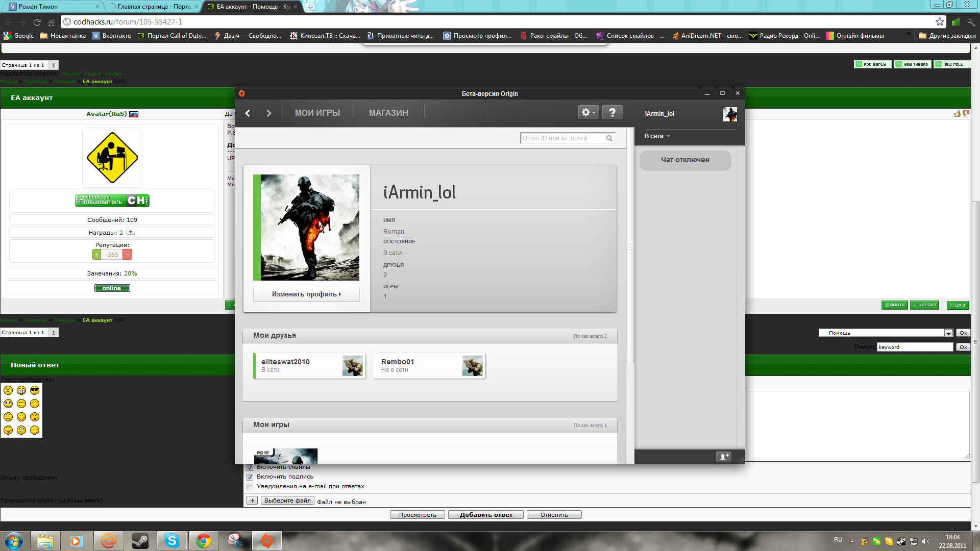Click the Origin taskbar icon
The width and height of the screenshot is (980, 551).
click(266, 540)
